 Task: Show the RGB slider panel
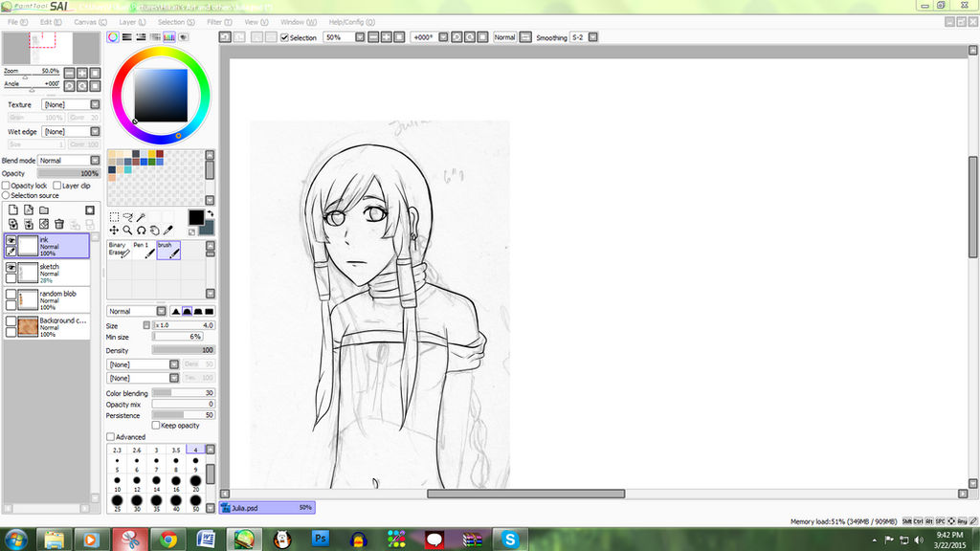(x=127, y=37)
